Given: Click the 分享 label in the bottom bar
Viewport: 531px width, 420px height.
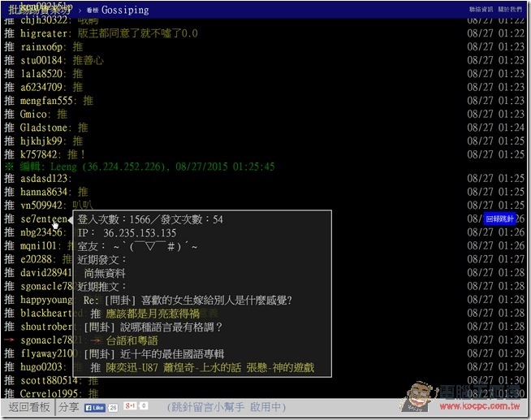Looking at the screenshot, I should coord(68,407).
